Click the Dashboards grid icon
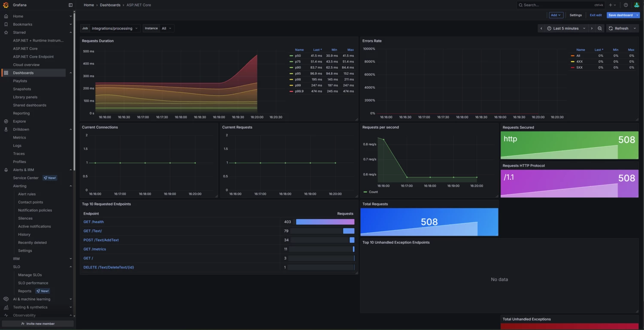Screen dimensions: 644x330 pos(6,73)
